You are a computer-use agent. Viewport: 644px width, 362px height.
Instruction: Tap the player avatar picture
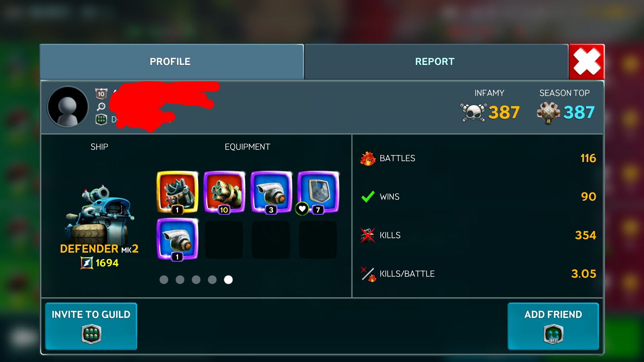point(68,107)
